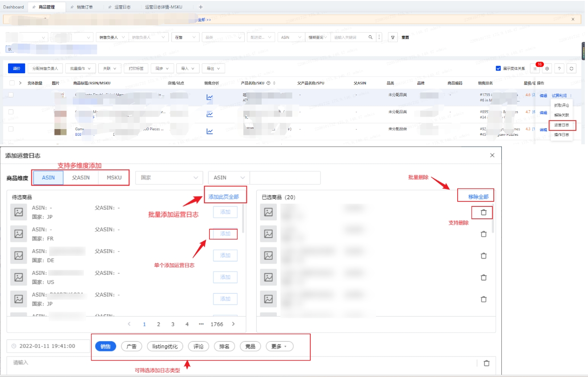Click the 重置 reset button
The width and height of the screenshot is (588, 377).
click(405, 38)
